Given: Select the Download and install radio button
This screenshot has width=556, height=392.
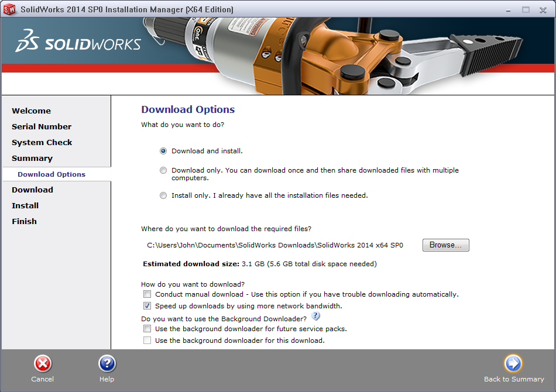Looking at the screenshot, I should (163, 151).
